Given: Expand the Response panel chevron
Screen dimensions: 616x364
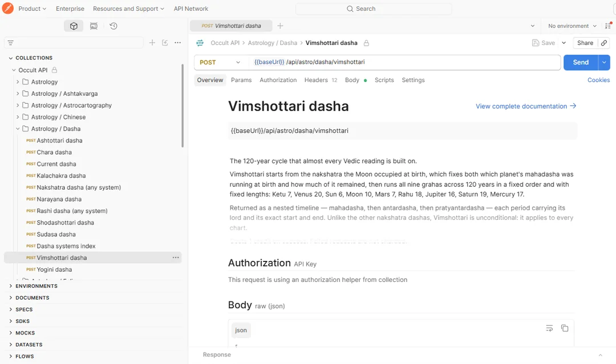Looking at the screenshot, I should click(600, 355).
